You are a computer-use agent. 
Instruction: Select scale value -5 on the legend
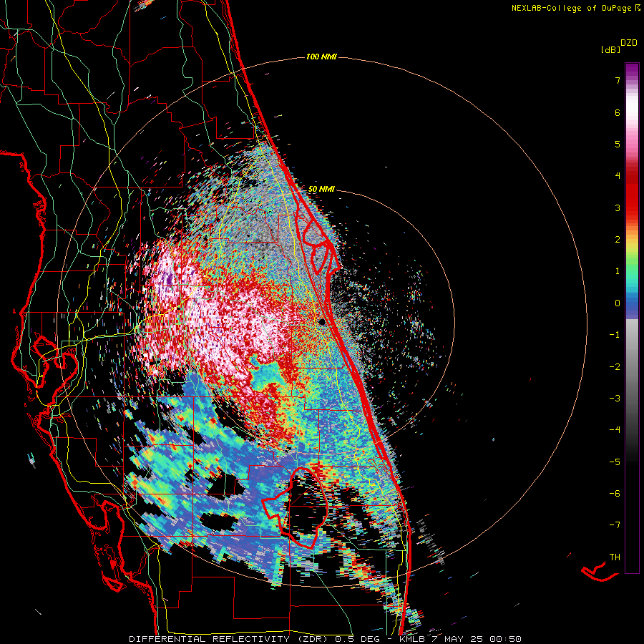click(x=615, y=462)
